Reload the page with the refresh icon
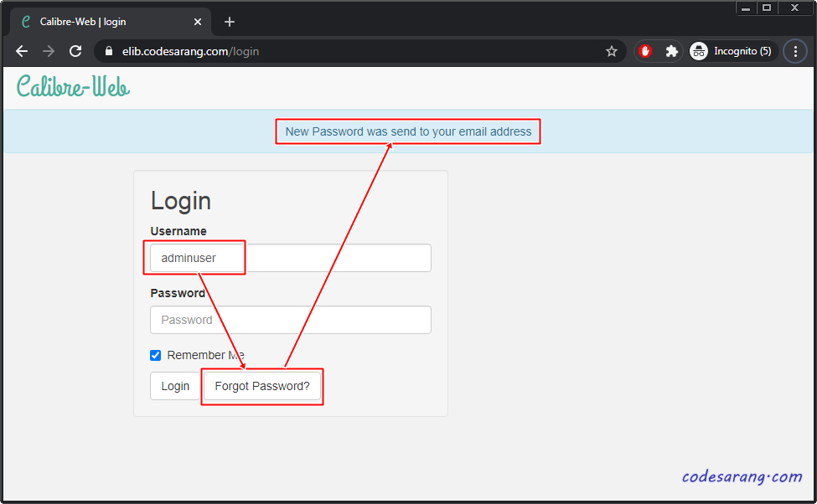The height and width of the screenshot is (504, 817). tap(75, 51)
